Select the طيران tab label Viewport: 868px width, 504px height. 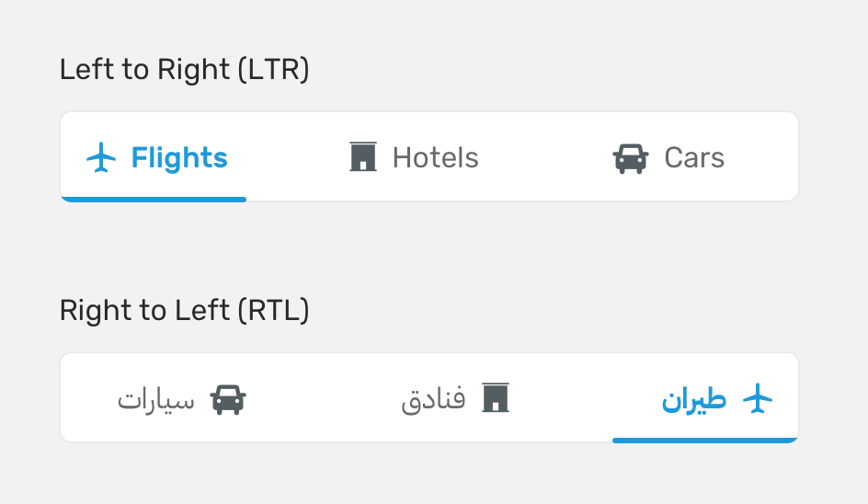[694, 400]
